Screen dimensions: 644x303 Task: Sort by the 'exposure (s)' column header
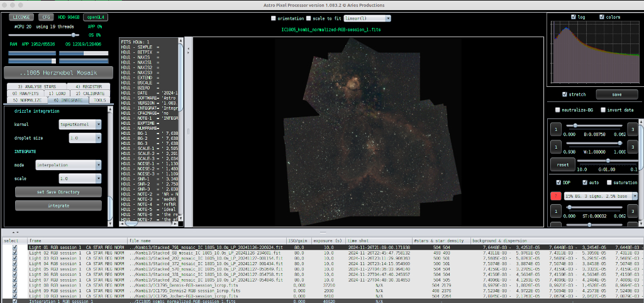point(328,241)
